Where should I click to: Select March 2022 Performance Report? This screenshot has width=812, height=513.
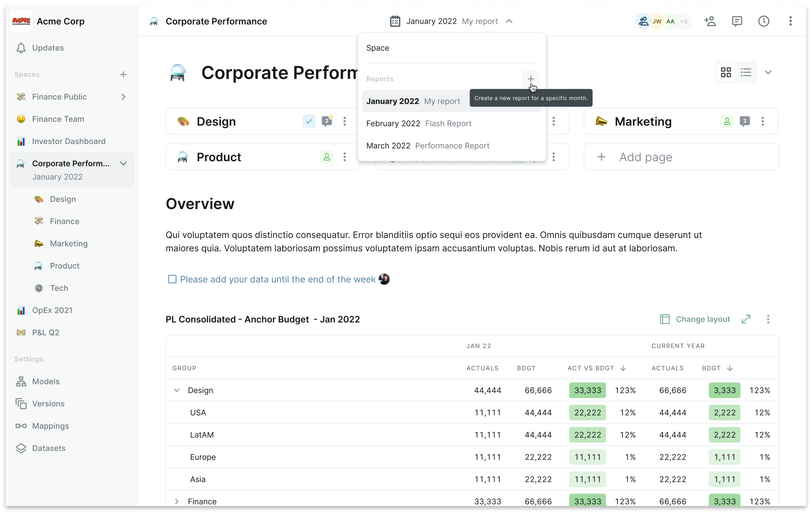tap(428, 146)
